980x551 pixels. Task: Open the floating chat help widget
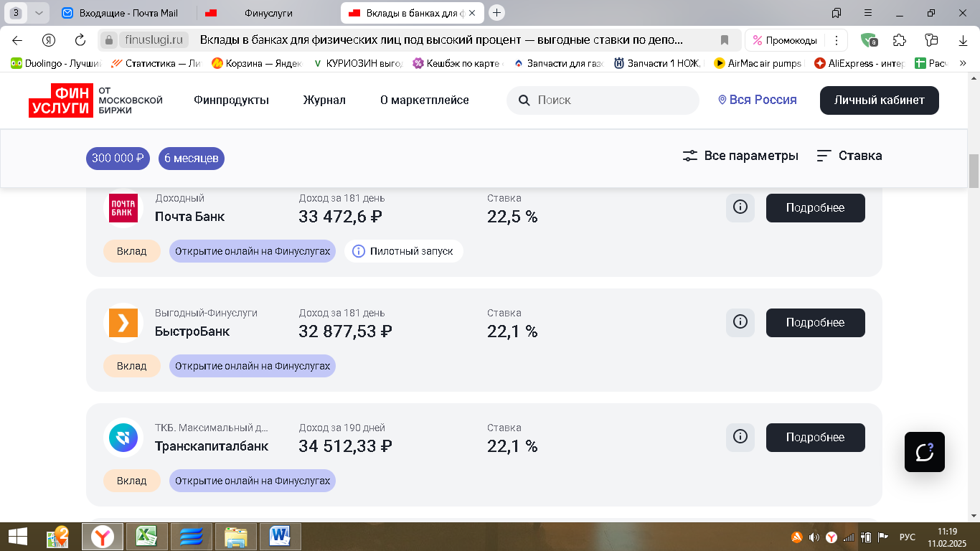point(924,452)
